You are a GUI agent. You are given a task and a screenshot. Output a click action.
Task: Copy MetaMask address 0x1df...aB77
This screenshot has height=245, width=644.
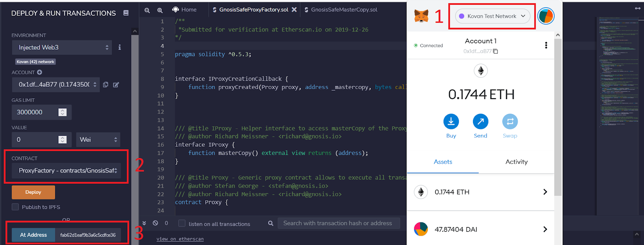[495, 51]
